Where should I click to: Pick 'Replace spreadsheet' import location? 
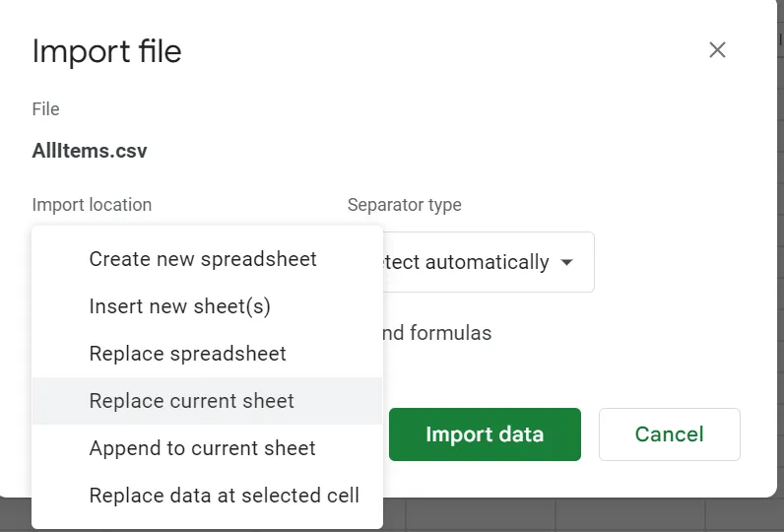[187, 354]
